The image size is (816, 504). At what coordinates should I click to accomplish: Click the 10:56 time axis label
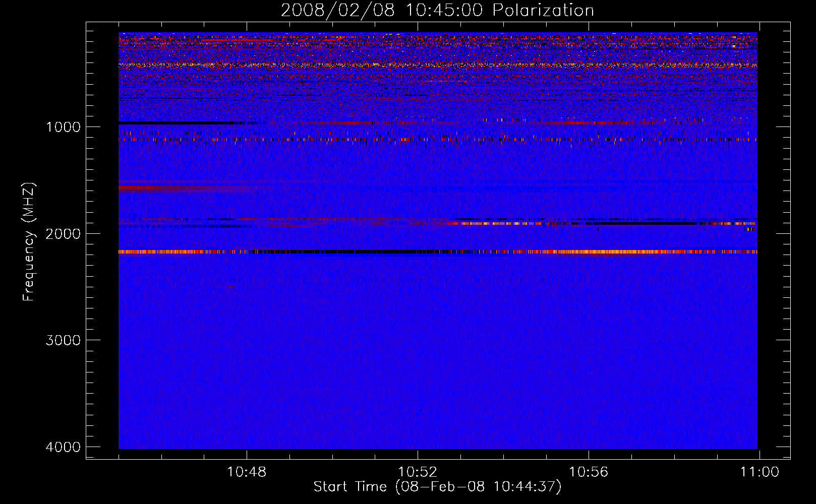pos(589,472)
